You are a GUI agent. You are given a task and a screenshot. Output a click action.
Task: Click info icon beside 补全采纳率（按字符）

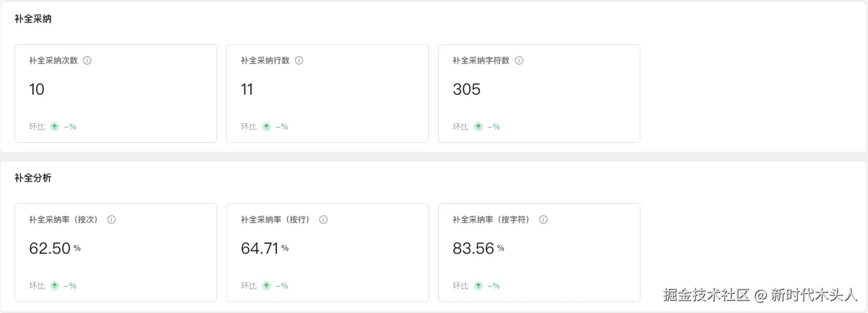click(543, 220)
